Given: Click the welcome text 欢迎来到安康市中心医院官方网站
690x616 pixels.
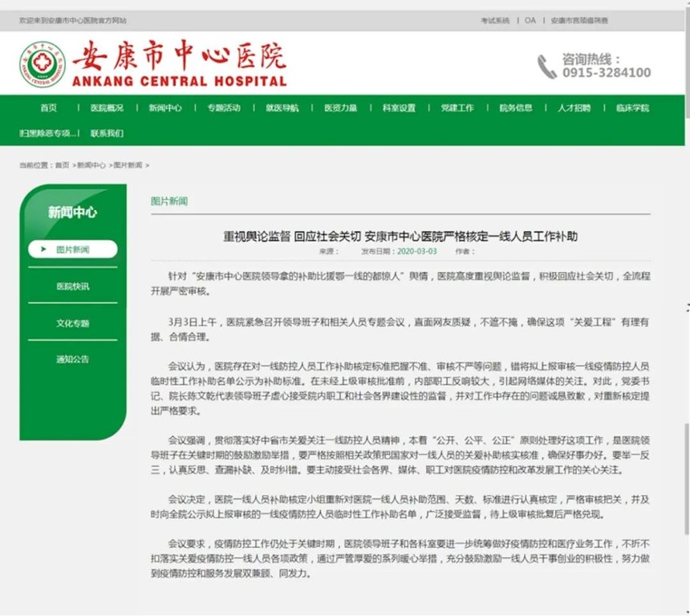Looking at the screenshot, I should point(72,20).
